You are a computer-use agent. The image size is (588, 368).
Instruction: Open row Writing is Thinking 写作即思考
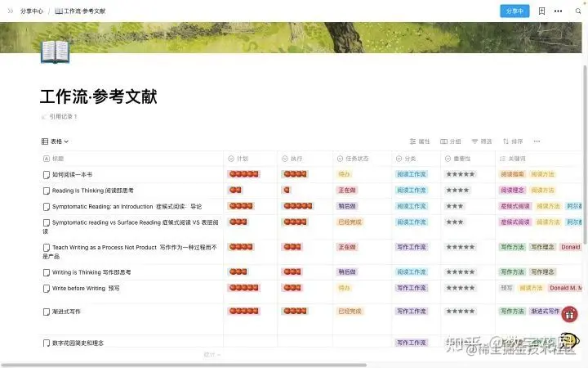(x=91, y=272)
